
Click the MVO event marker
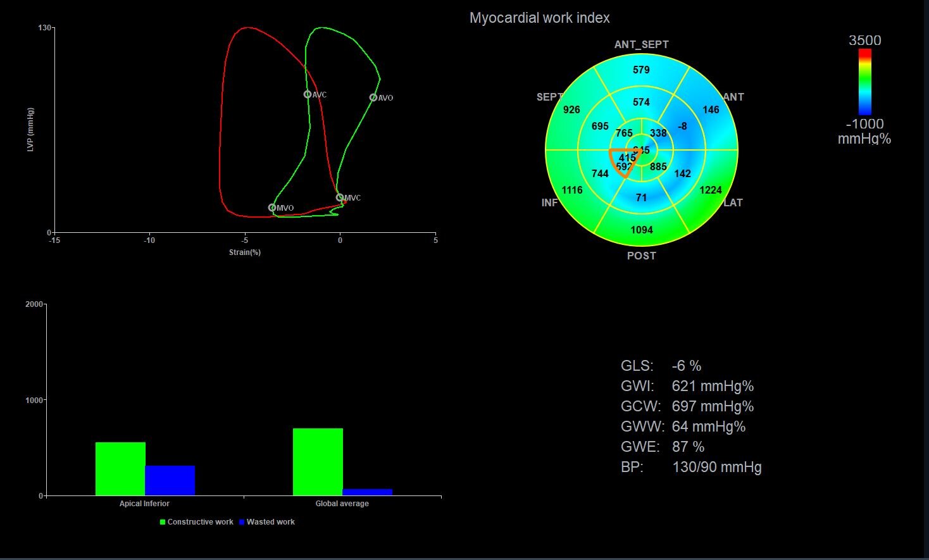pyautogui.click(x=272, y=208)
